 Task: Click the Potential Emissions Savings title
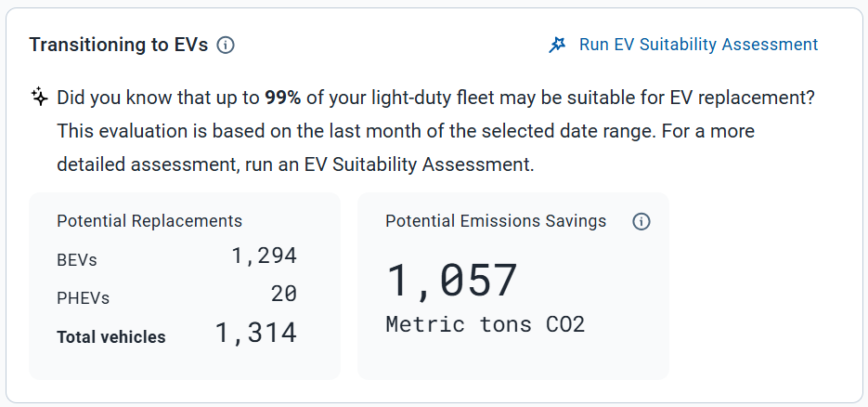point(496,221)
